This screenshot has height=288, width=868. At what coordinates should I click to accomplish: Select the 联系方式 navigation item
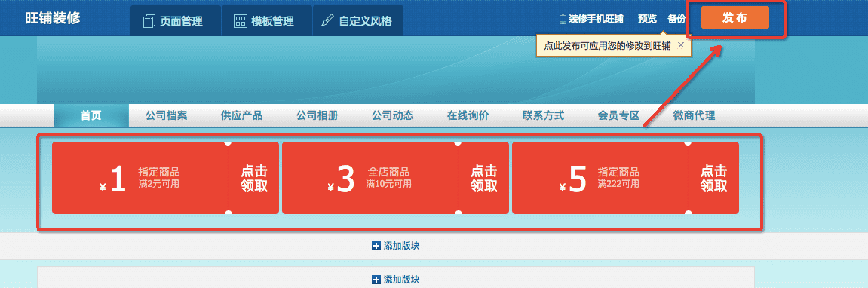543,116
